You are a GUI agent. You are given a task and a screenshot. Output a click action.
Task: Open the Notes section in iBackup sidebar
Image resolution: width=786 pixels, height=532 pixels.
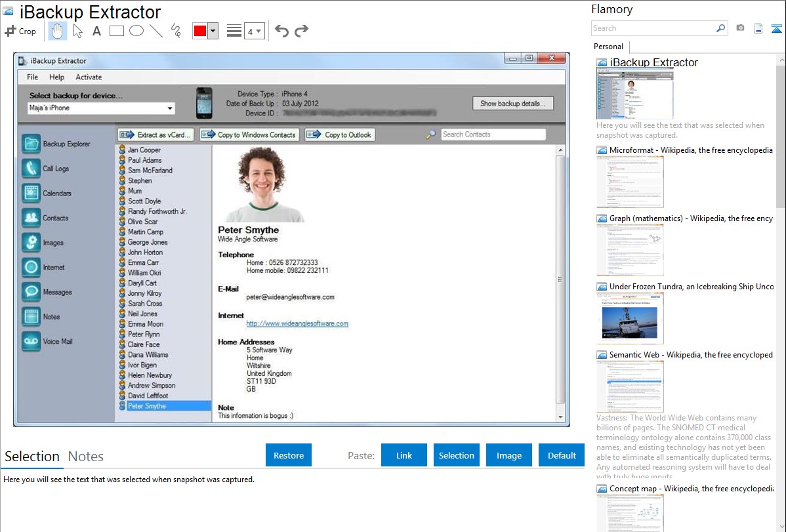(41, 317)
